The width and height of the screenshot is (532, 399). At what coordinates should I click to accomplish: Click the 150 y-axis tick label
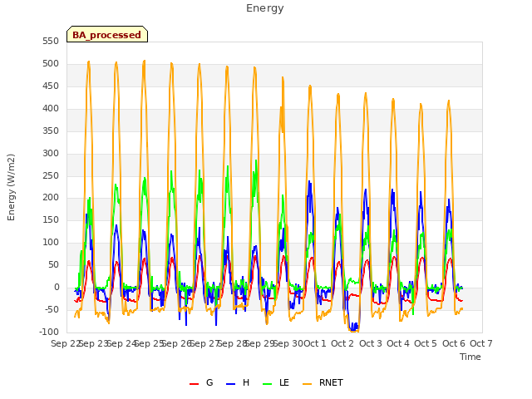coord(51,219)
